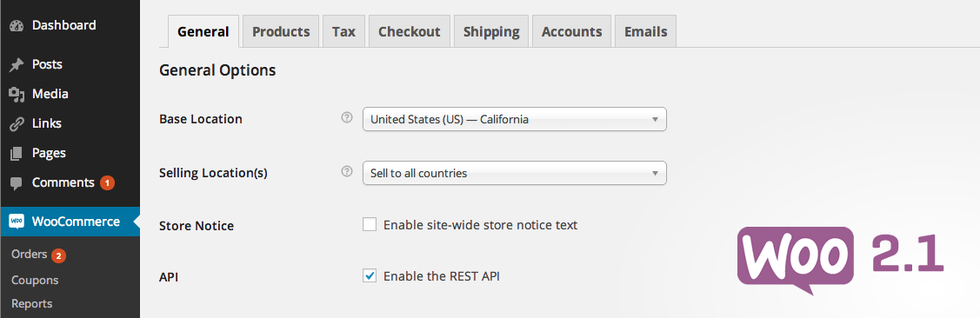Image resolution: width=980 pixels, height=318 pixels.
Task: Open the Orders submenu link
Action: point(29,255)
